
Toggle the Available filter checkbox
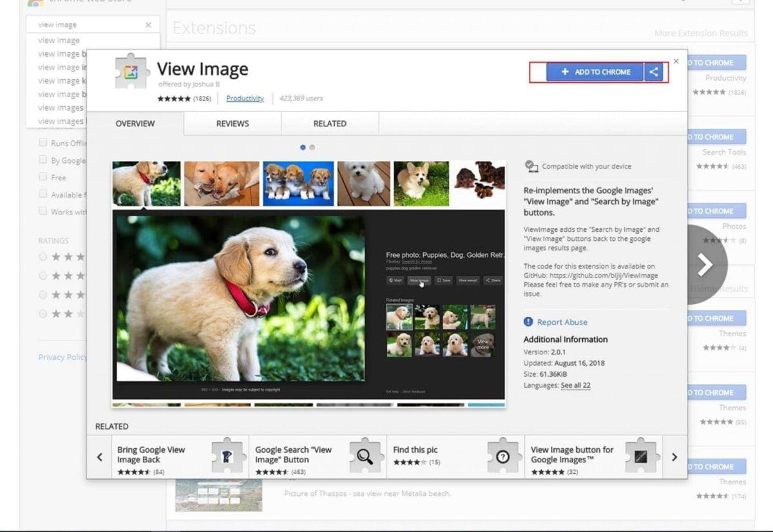[x=43, y=194]
